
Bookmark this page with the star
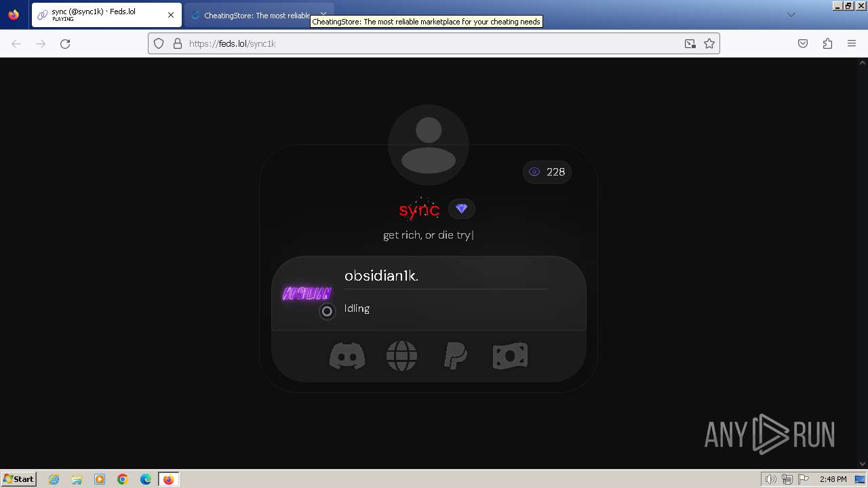pos(709,43)
